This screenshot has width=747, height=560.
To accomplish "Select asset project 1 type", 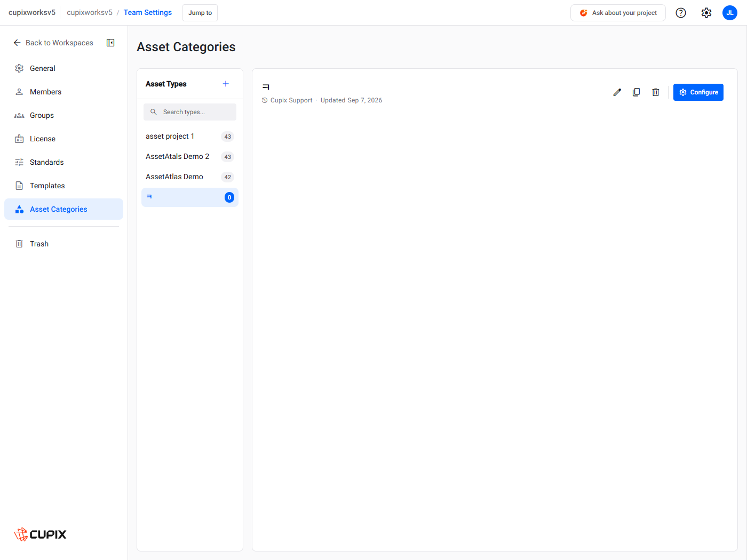I will pos(190,137).
